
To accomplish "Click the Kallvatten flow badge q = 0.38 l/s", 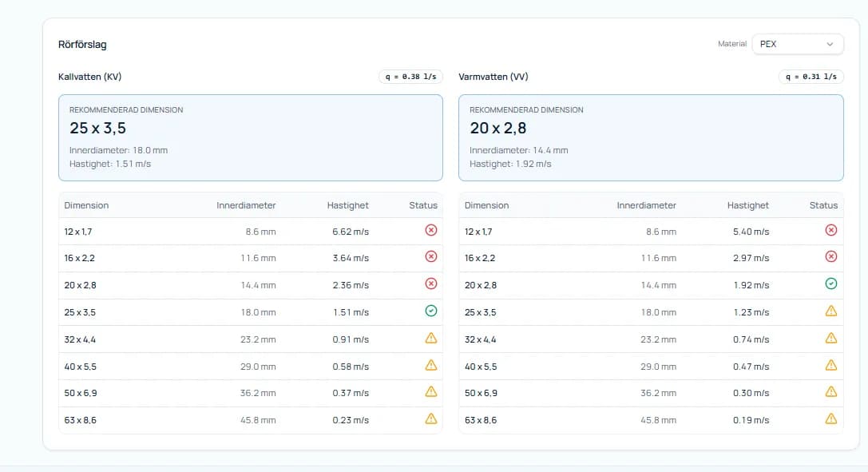I will pos(410,77).
